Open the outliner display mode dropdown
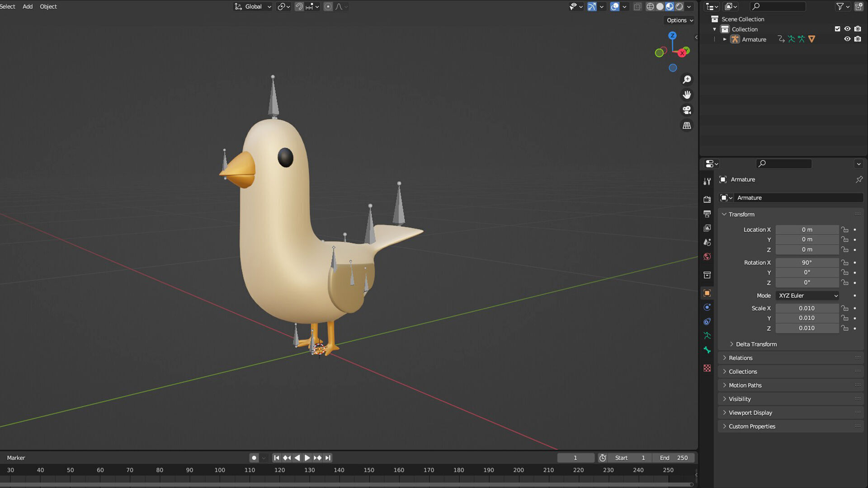This screenshot has height=488, width=868. 712,6
